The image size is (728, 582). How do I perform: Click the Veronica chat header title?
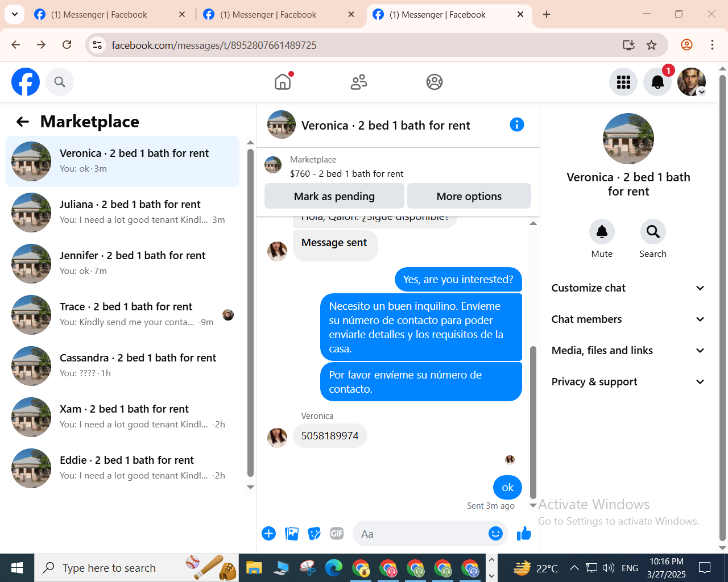pyautogui.click(x=386, y=126)
